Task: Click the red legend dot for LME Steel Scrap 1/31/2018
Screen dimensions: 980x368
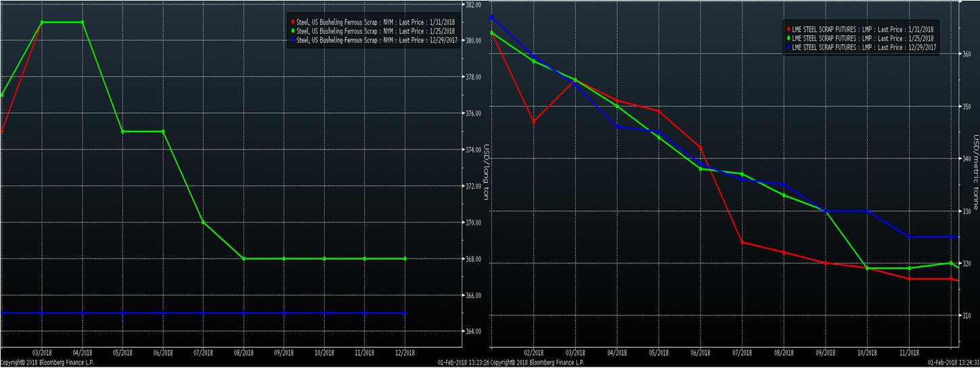Action: pyautogui.click(x=788, y=30)
